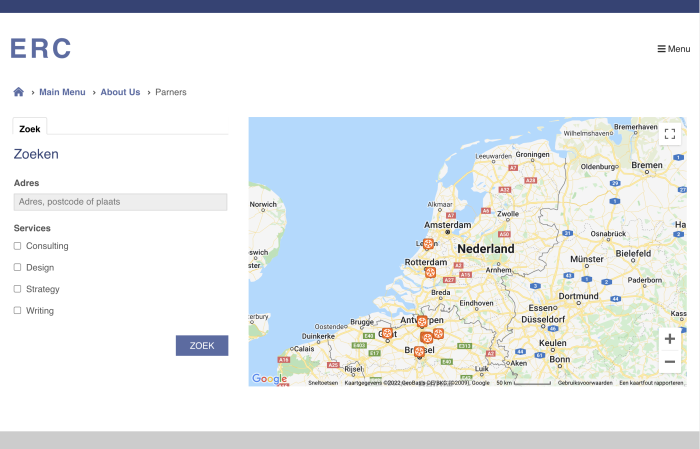Screen dimensions: 700x449
Task: Go to Main Menu breadcrumb link
Action: click(62, 92)
